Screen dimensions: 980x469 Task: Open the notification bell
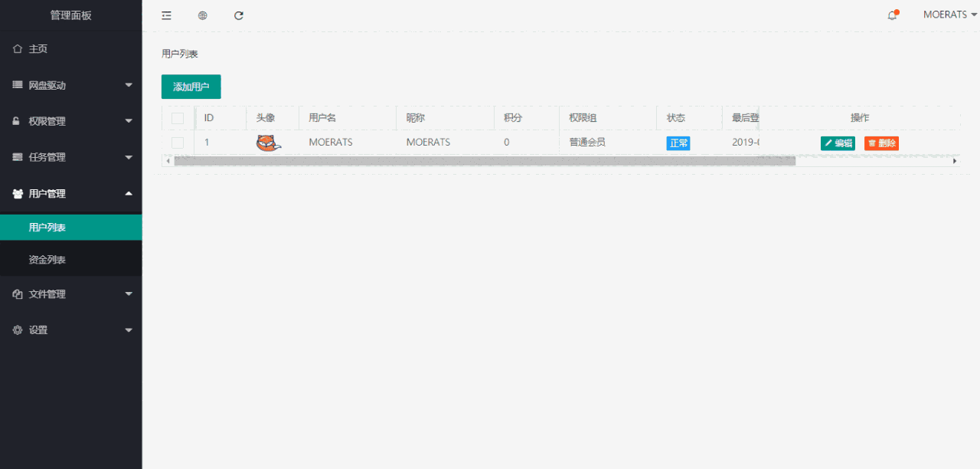[892, 15]
